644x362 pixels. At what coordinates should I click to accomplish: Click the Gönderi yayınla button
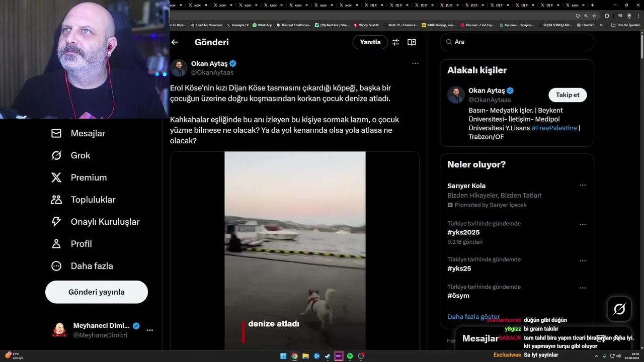(x=97, y=292)
